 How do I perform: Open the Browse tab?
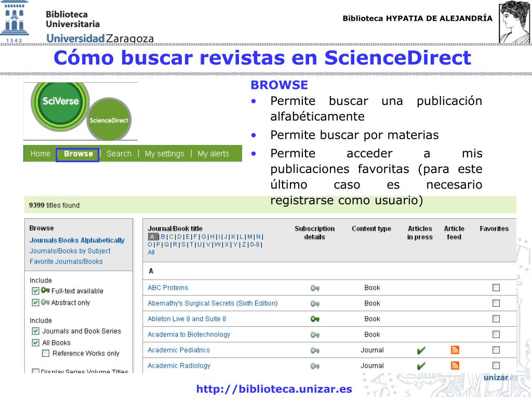pyautogui.click(x=78, y=154)
